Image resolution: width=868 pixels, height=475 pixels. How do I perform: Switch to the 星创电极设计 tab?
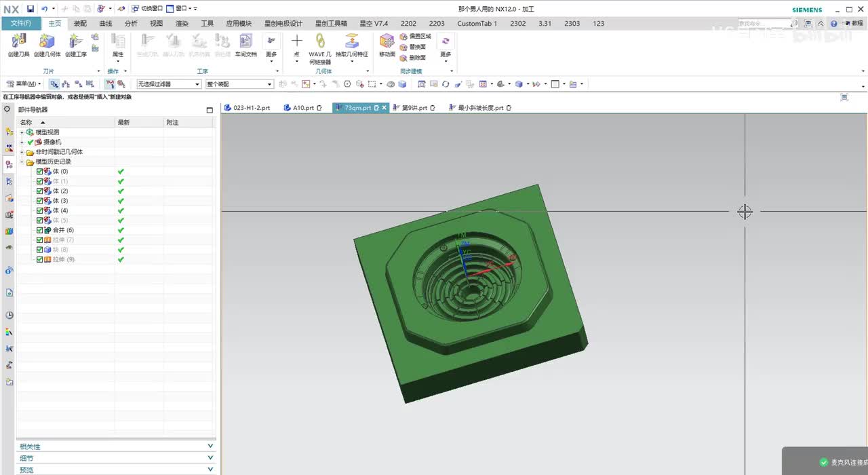tap(283, 23)
